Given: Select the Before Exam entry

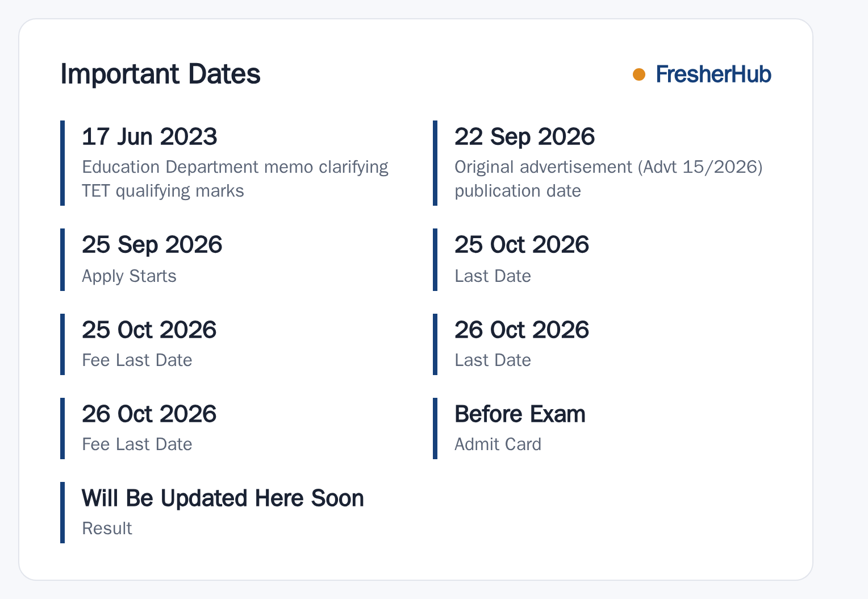Looking at the screenshot, I should (520, 414).
